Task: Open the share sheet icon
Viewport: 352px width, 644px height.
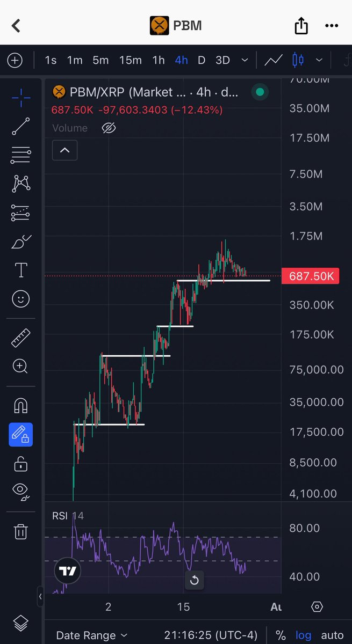Action: (301, 25)
